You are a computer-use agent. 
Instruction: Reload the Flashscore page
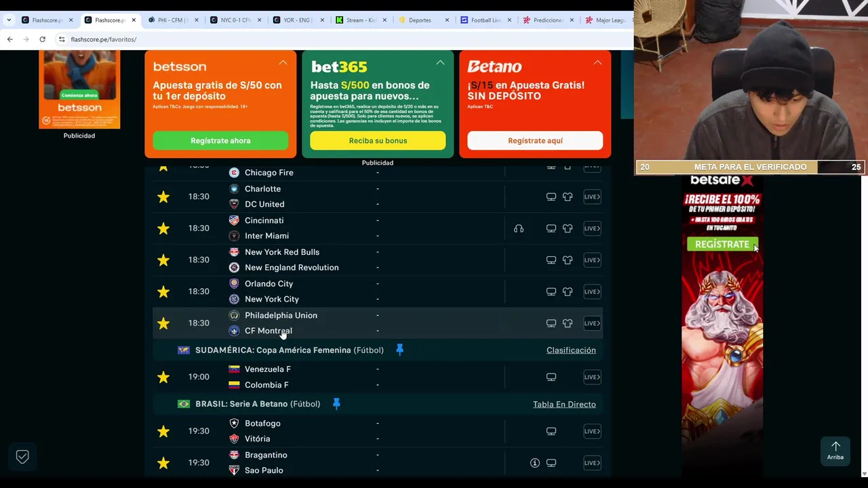coord(42,39)
